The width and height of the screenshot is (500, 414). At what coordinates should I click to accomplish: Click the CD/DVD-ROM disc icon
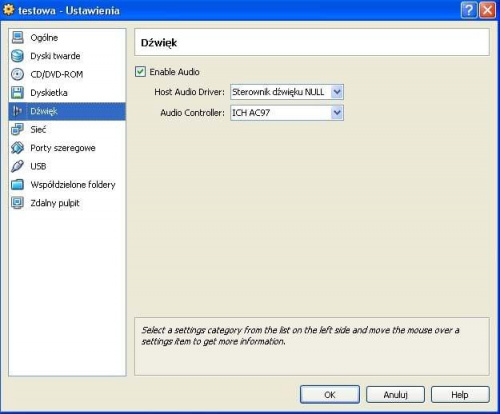point(17,74)
